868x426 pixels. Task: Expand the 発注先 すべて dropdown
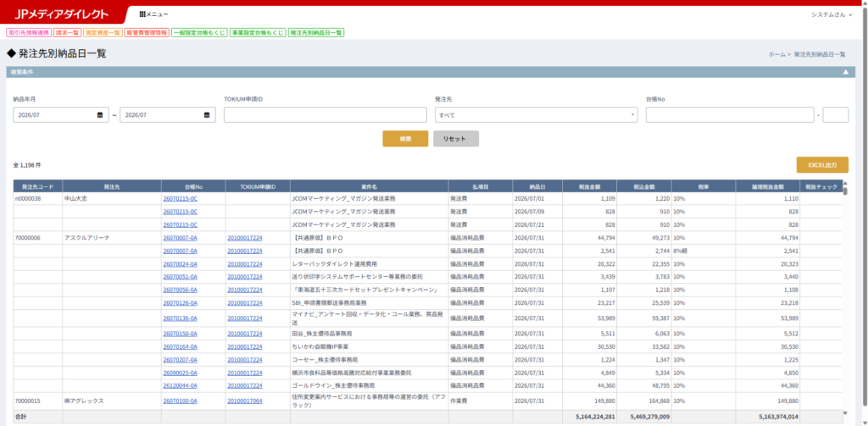click(x=536, y=115)
